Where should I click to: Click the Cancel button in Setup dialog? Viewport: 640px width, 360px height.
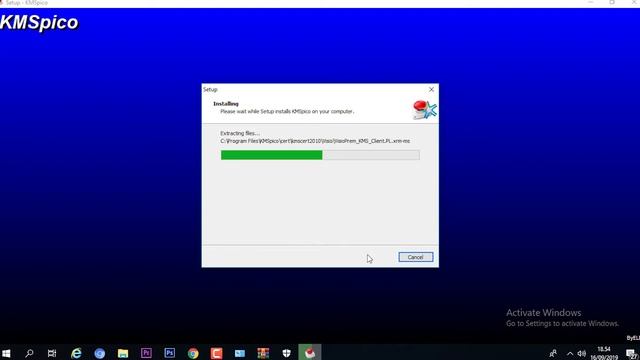click(x=416, y=257)
